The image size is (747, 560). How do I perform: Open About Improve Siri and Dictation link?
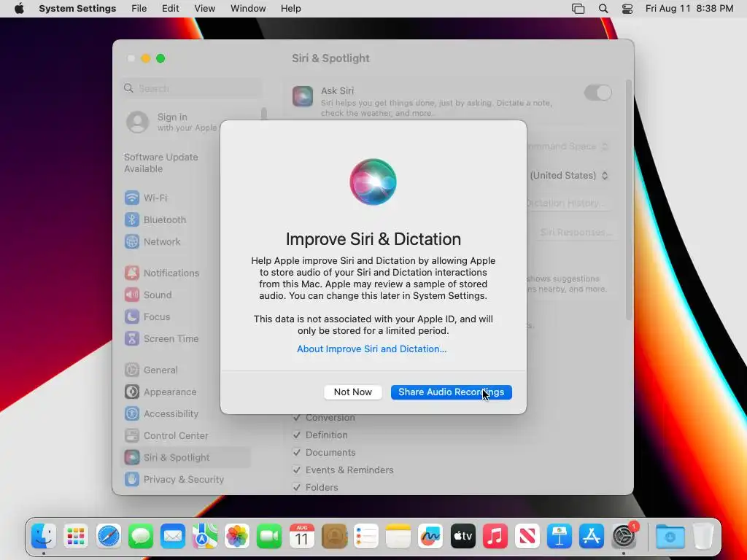coord(371,349)
